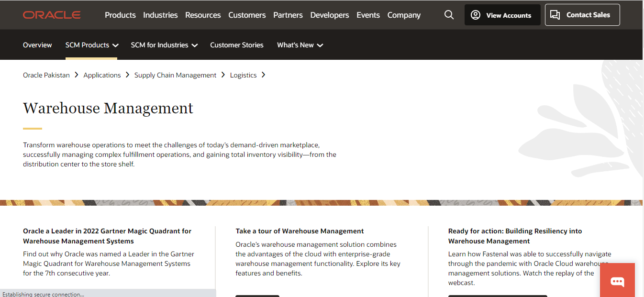Follow the Logistics breadcrumb link
The height and width of the screenshot is (297, 644).
tap(243, 75)
